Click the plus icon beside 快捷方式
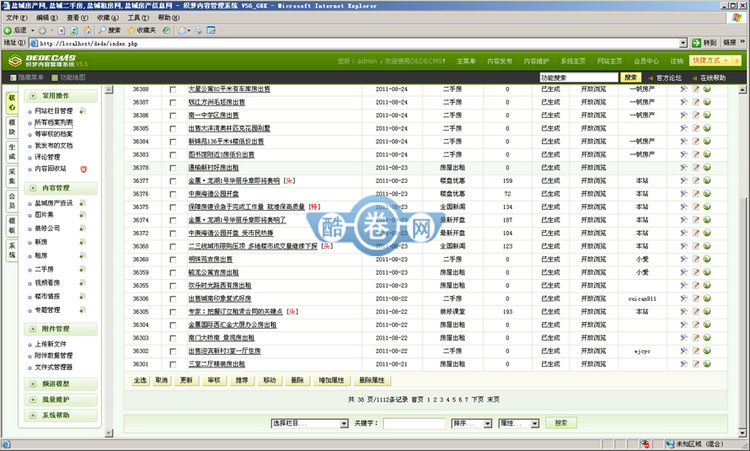Screen dimensions: 750x451 click(737, 61)
